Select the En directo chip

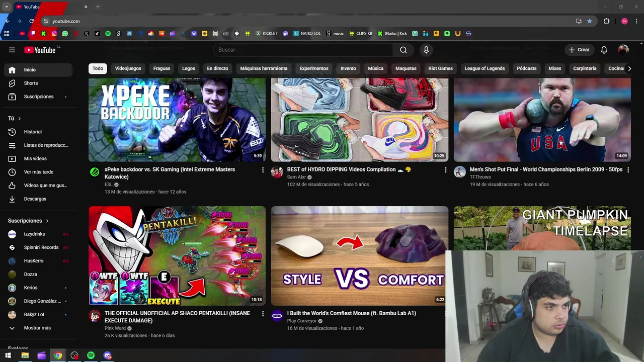coord(217,68)
